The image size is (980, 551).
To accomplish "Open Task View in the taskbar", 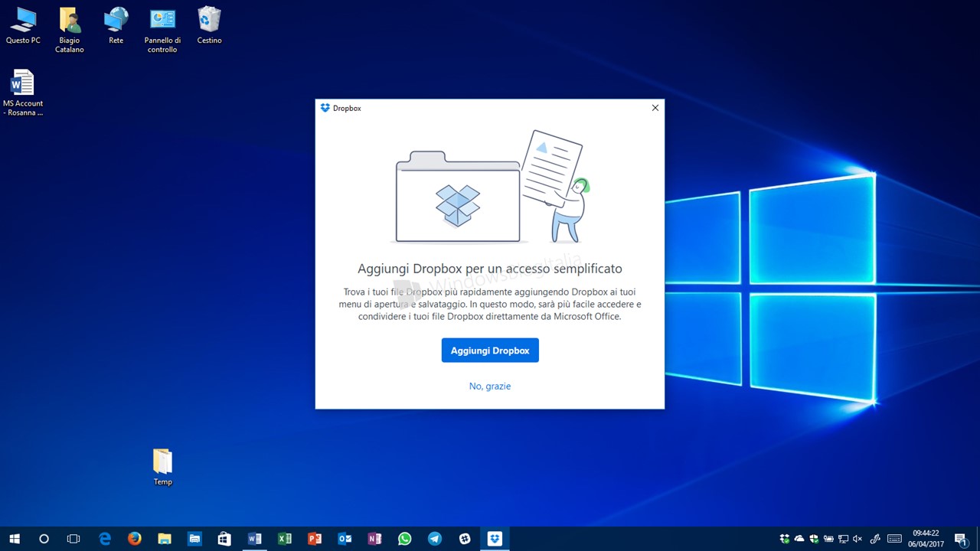I will (73, 539).
